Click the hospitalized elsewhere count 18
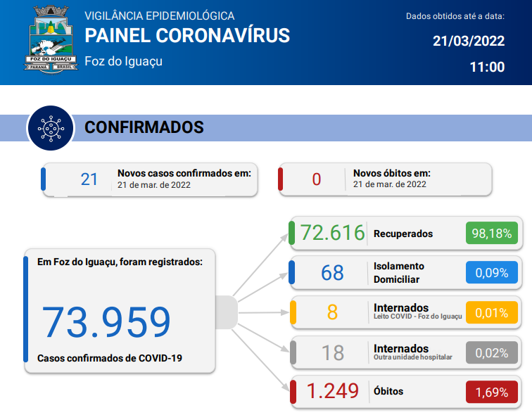Viewport: 532px width, 415px height. 333,353
